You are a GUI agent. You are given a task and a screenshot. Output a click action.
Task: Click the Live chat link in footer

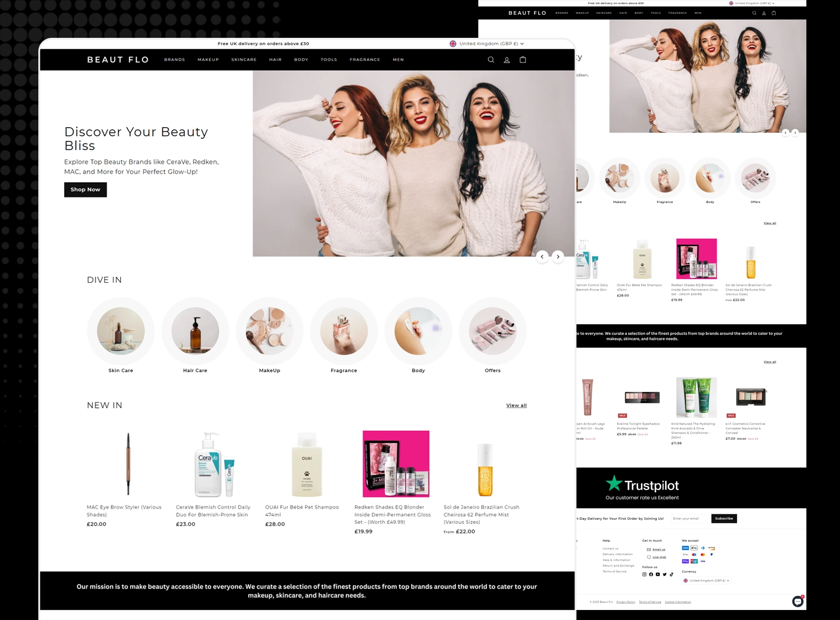click(659, 557)
